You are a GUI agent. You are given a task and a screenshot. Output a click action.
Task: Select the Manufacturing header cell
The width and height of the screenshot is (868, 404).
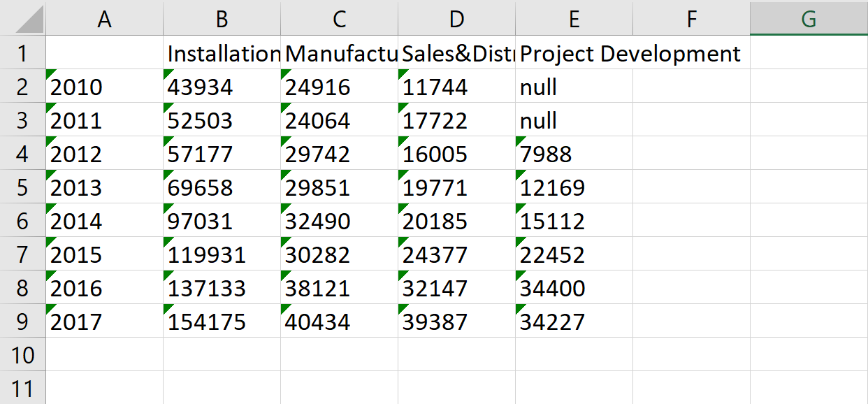[339, 53]
